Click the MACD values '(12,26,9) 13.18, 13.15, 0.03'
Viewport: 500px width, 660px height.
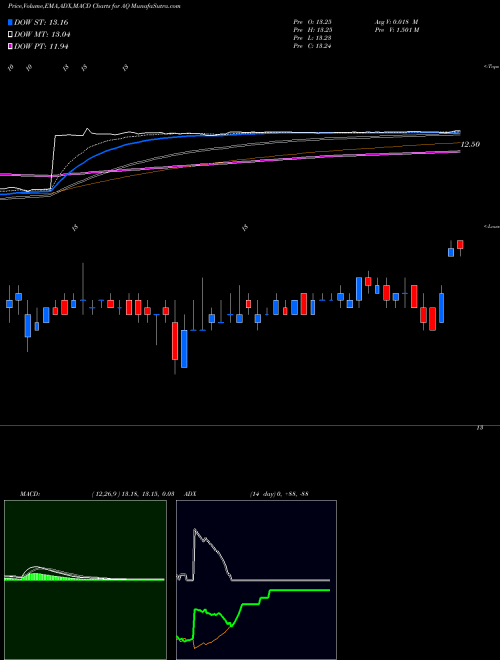click(x=133, y=494)
